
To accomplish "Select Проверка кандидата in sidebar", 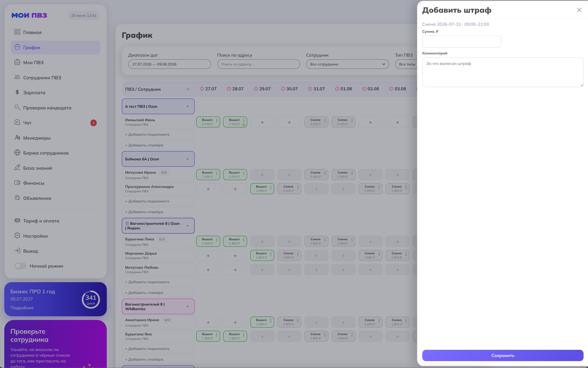I will (x=56, y=108).
